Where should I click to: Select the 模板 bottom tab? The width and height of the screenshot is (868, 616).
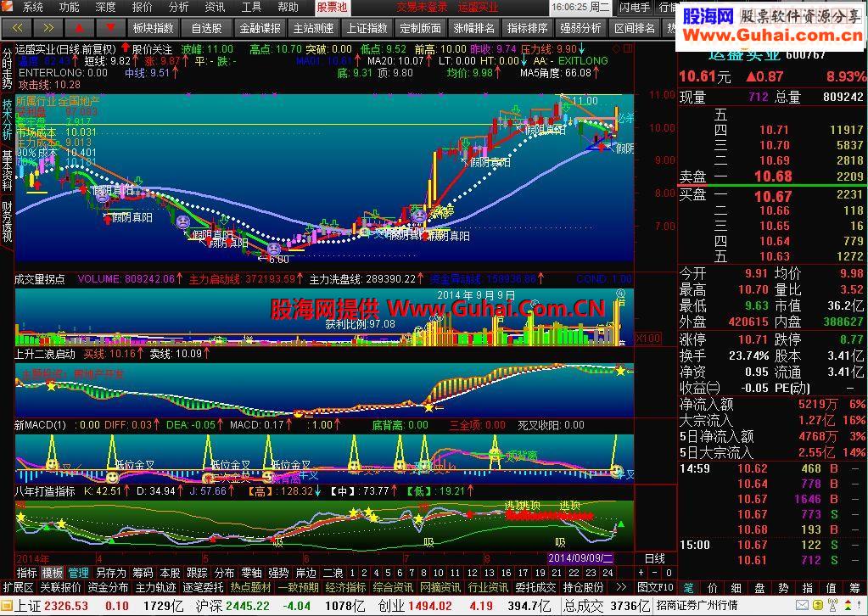click(53, 572)
